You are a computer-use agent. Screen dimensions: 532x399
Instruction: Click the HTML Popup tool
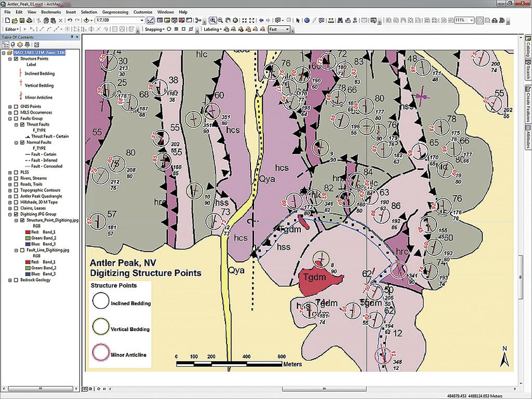coord(322,21)
